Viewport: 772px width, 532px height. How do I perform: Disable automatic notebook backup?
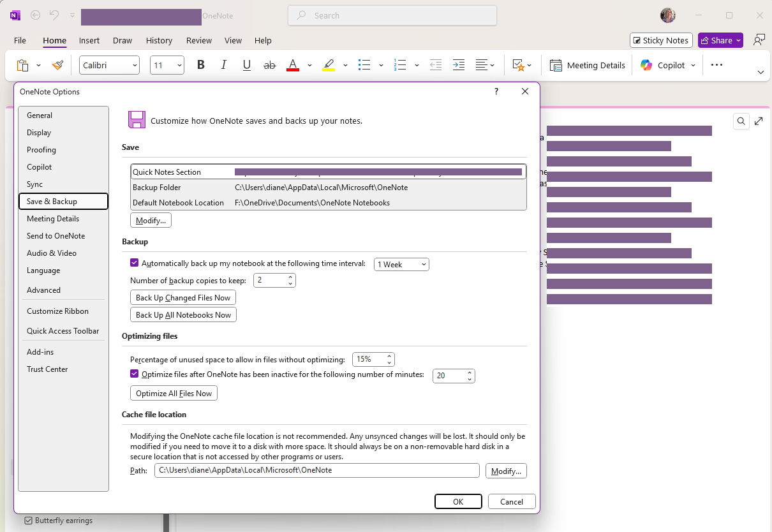pyautogui.click(x=134, y=262)
